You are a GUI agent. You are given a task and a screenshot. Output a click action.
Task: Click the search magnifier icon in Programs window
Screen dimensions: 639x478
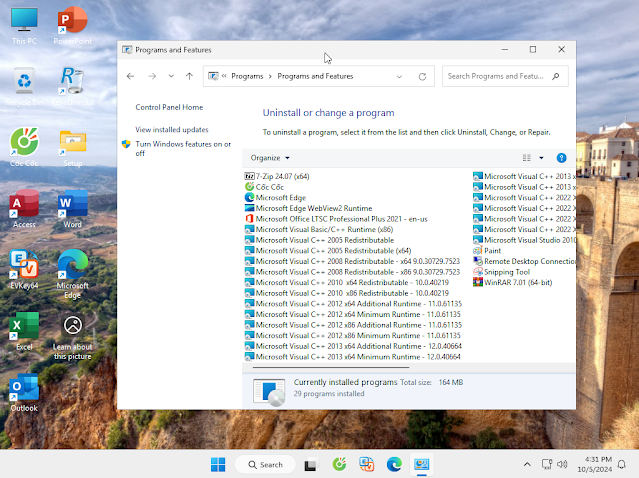(x=555, y=76)
